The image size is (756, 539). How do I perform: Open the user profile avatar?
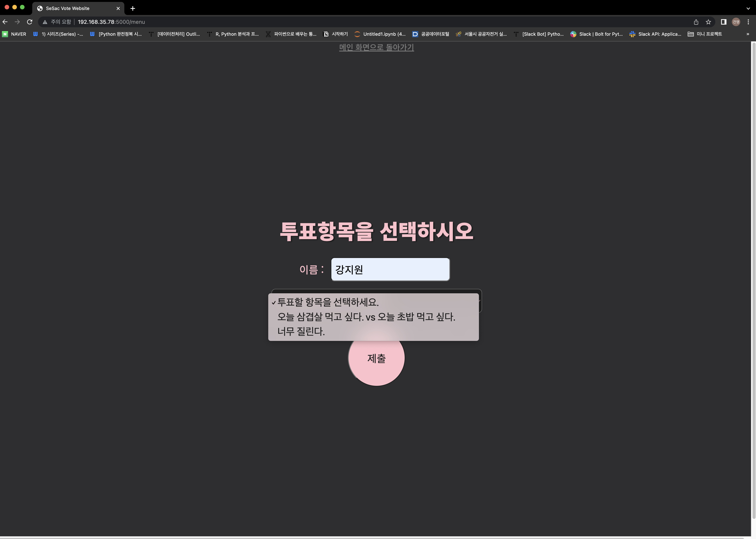click(x=736, y=22)
